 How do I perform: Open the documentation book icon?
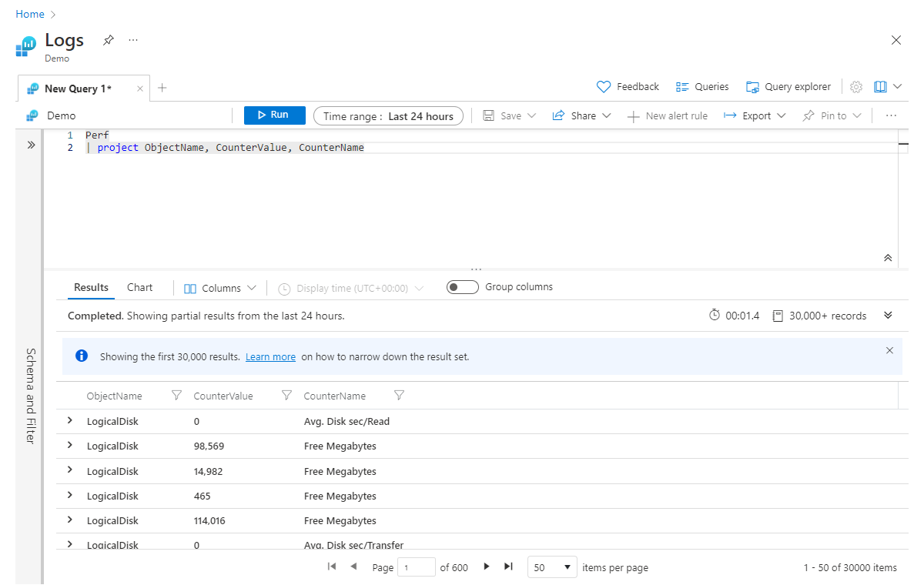pyautogui.click(x=881, y=87)
